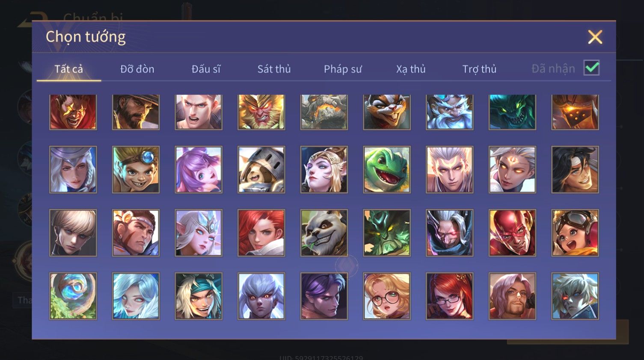Pick the goggle-wearing pilot girl hero
The height and width of the screenshot is (360, 644).
point(575,233)
